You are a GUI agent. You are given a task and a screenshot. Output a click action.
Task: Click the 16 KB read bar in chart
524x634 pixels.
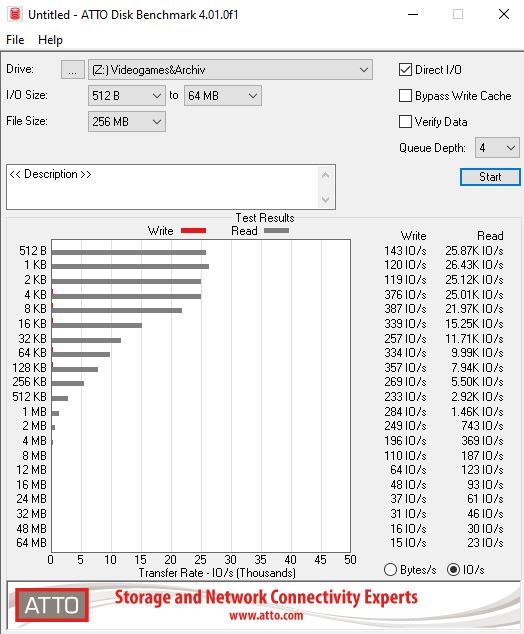[x=97, y=325]
